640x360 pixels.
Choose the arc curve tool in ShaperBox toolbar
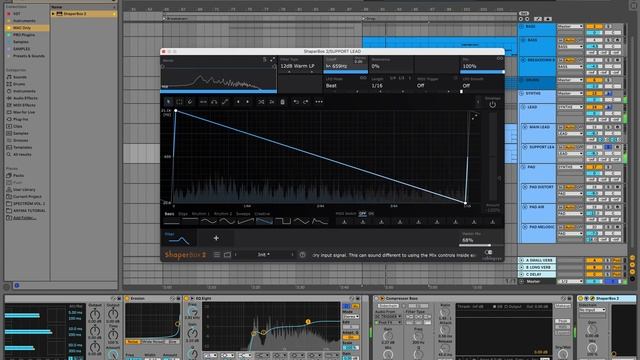(x=214, y=102)
